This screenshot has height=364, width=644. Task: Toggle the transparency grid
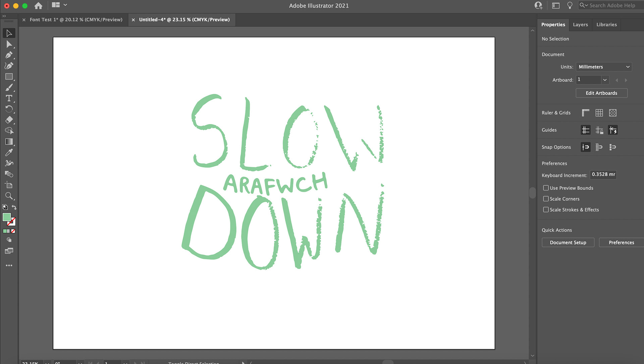coord(613,113)
